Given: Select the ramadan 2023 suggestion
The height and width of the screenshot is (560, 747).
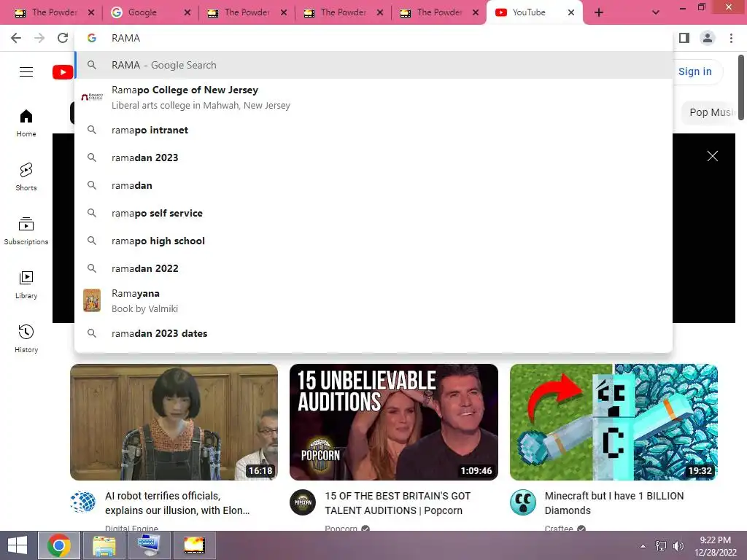Looking at the screenshot, I should pyautogui.click(x=374, y=157).
